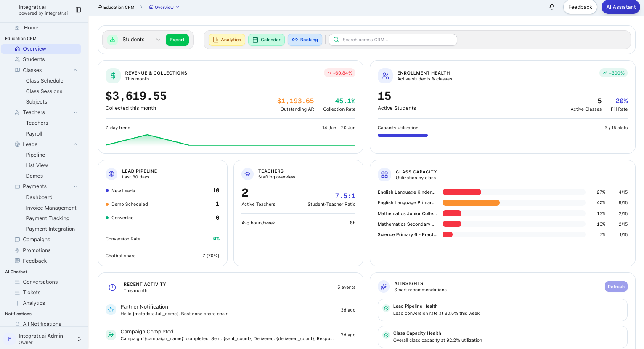Open the Payroll page

[34, 134]
